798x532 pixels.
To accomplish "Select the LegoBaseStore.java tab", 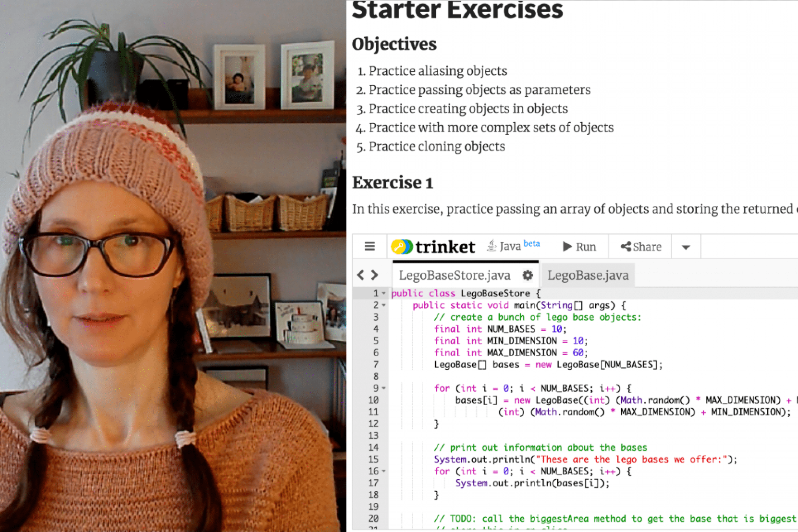I will [x=455, y=276].
